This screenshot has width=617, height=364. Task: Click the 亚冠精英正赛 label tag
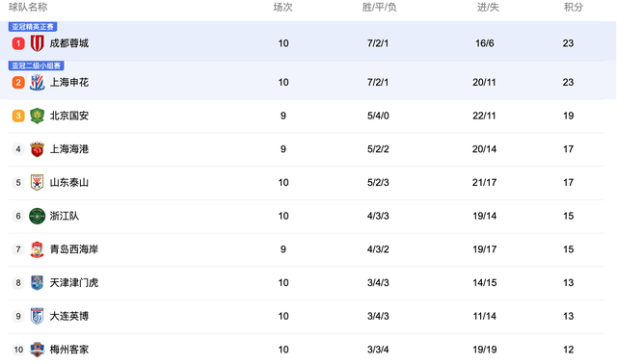coord(33,27)
